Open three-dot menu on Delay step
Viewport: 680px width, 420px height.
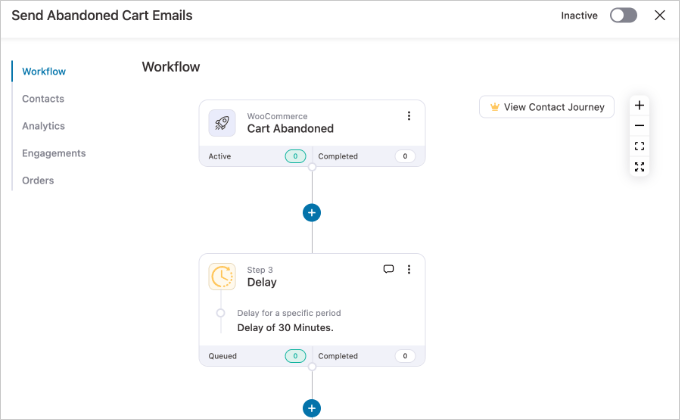point(408,270)
